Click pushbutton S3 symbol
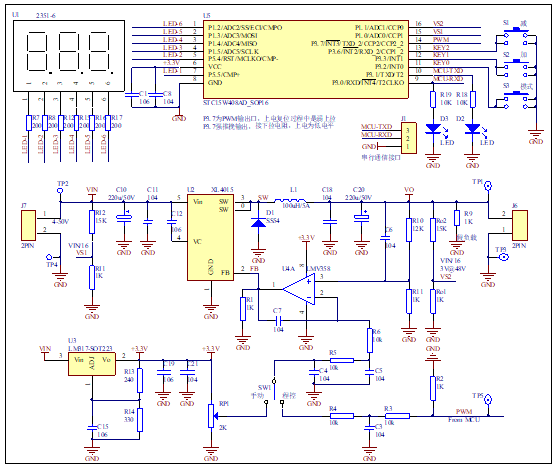This screenshot has height=469, width=558. coord(516,99)
